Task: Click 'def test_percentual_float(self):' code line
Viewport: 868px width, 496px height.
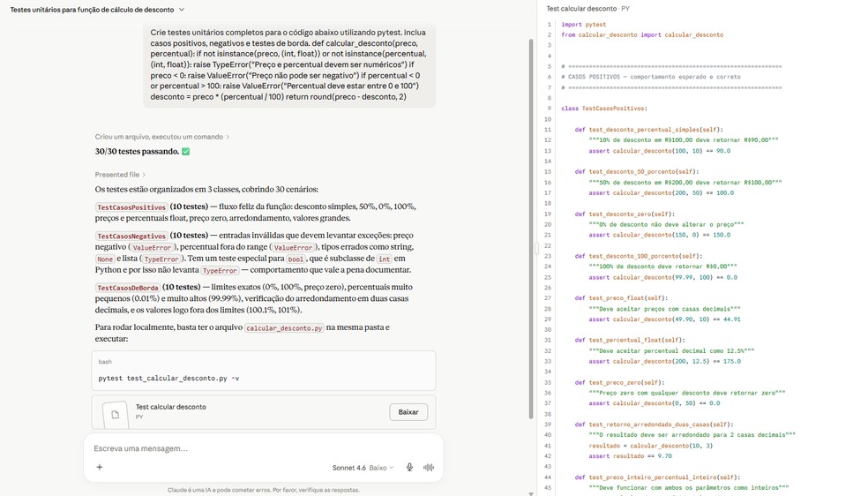Action: (630, 340)
